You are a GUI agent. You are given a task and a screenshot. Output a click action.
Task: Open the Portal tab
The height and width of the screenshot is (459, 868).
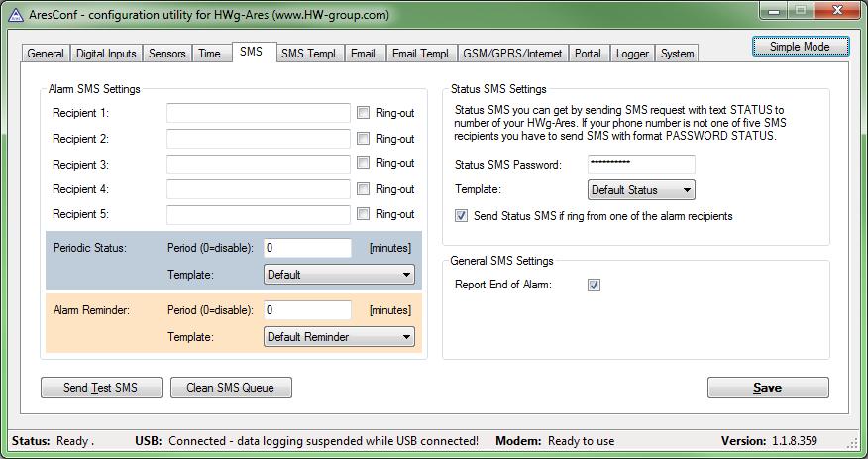(x=588, y=54)
